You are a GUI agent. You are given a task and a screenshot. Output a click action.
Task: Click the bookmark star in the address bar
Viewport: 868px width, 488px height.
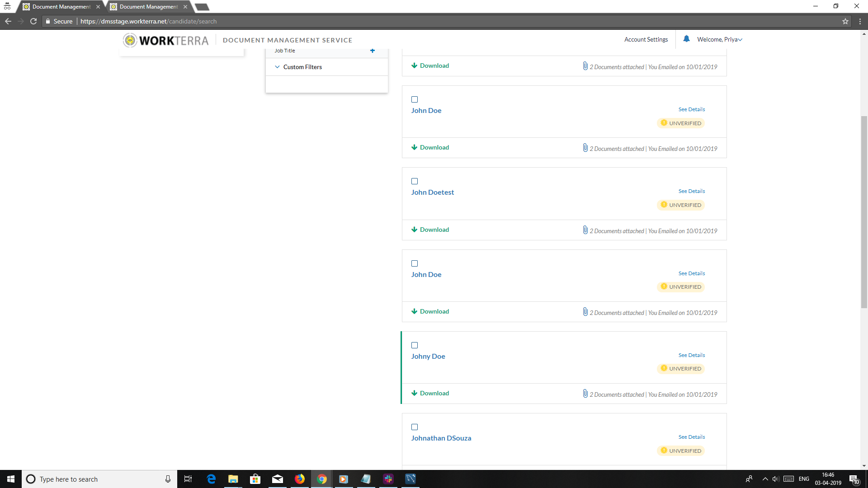click(845, 21)
